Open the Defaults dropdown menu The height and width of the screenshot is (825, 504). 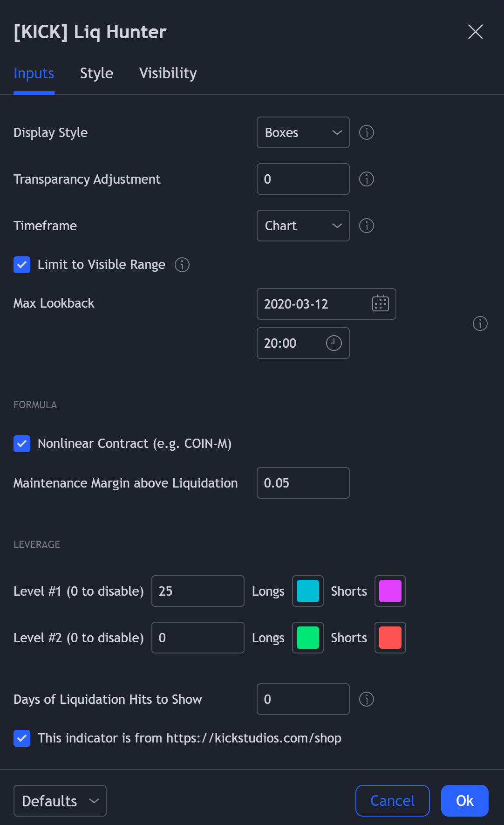60,801
